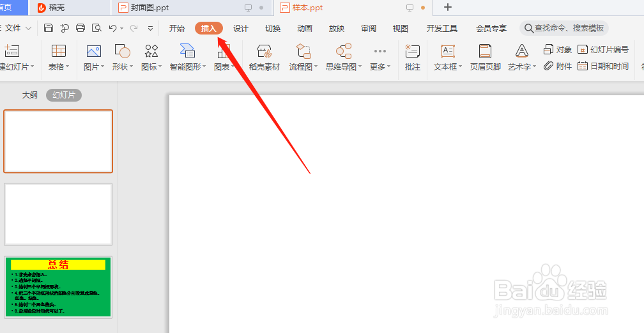Click the 流程图 flowchart icon
This screenshot has height=333, width=644.
click(303, 51)
